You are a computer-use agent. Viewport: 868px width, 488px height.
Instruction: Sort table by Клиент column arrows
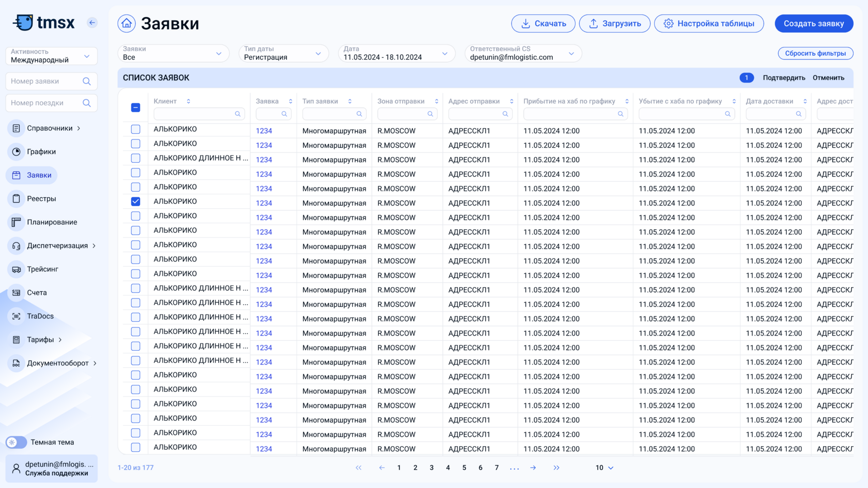click(189, 101)
